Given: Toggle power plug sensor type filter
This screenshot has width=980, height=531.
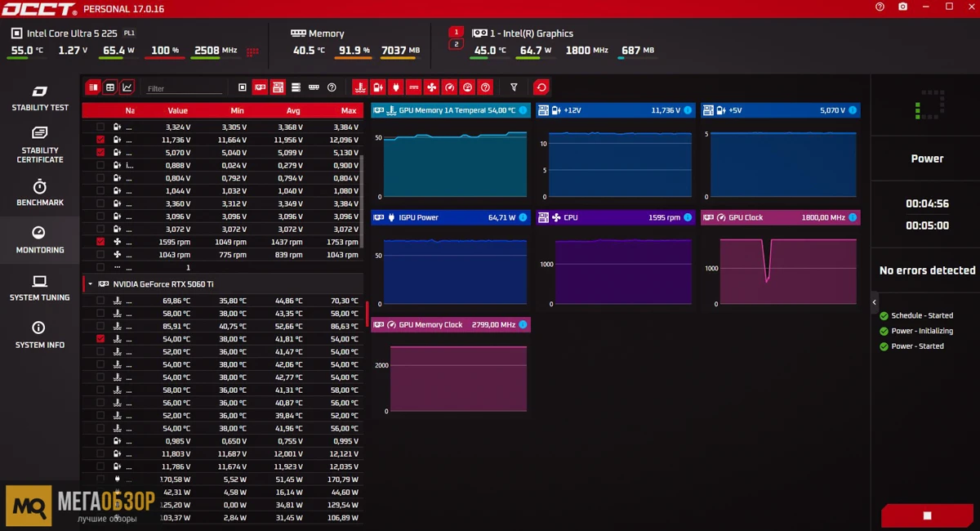Looking at the screenshot, I should coord(395,87).
